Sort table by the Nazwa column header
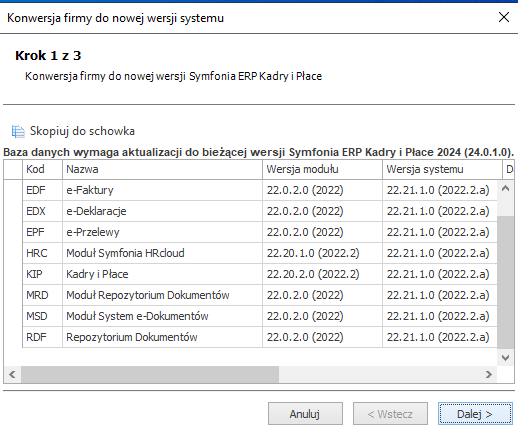The width and height of the screenshot is (518, 431). [162, 169]
